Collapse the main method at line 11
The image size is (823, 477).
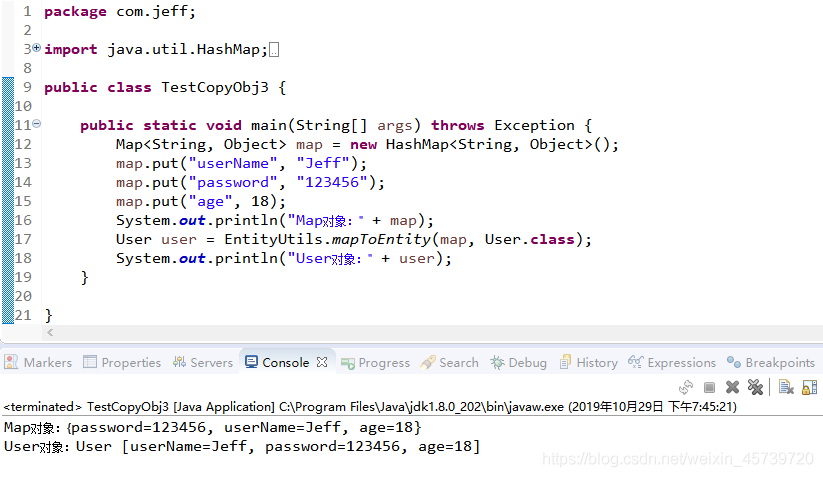[x=37, y=124]
